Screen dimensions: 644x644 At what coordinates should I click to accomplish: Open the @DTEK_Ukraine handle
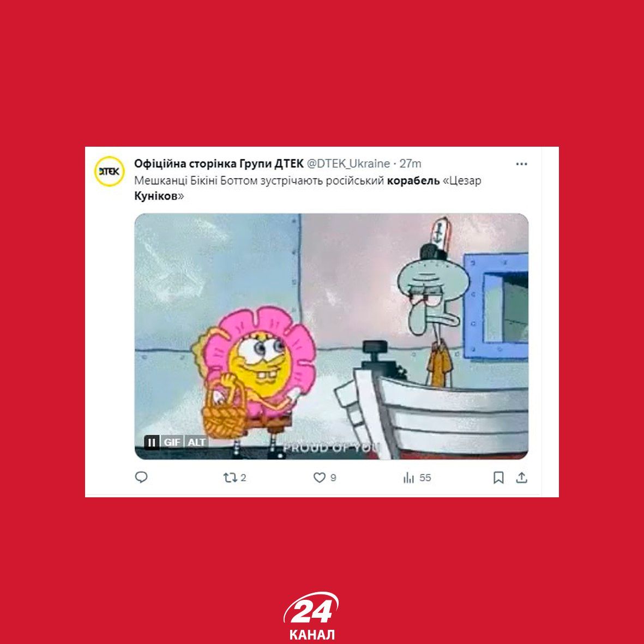[x=348, y=164]
